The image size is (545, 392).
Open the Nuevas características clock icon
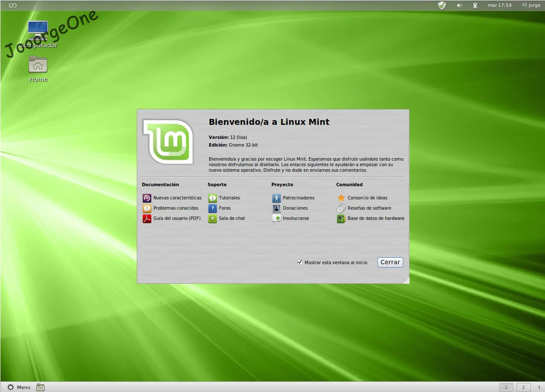pos(147,198)
